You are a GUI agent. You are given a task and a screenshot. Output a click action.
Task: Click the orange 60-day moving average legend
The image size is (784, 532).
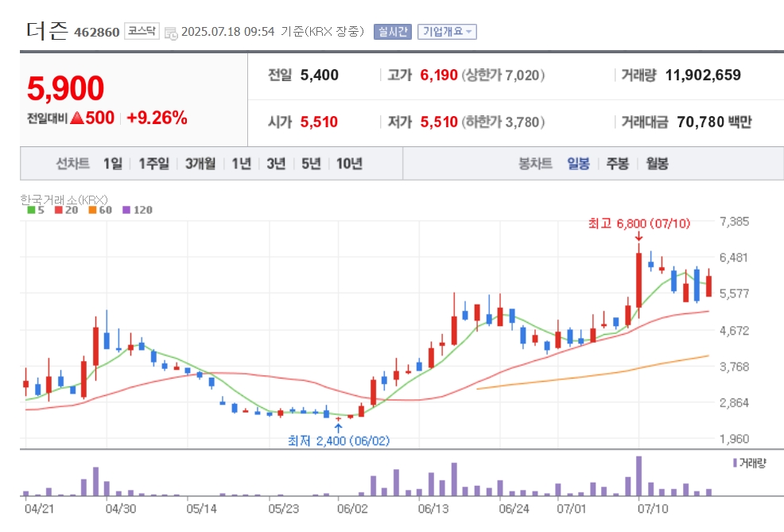click(x=100, y=210)
